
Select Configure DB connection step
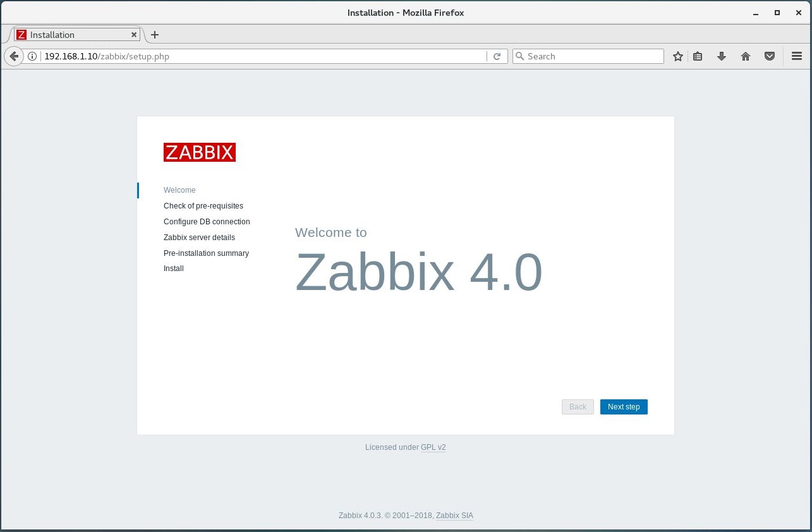click(207, 222)
